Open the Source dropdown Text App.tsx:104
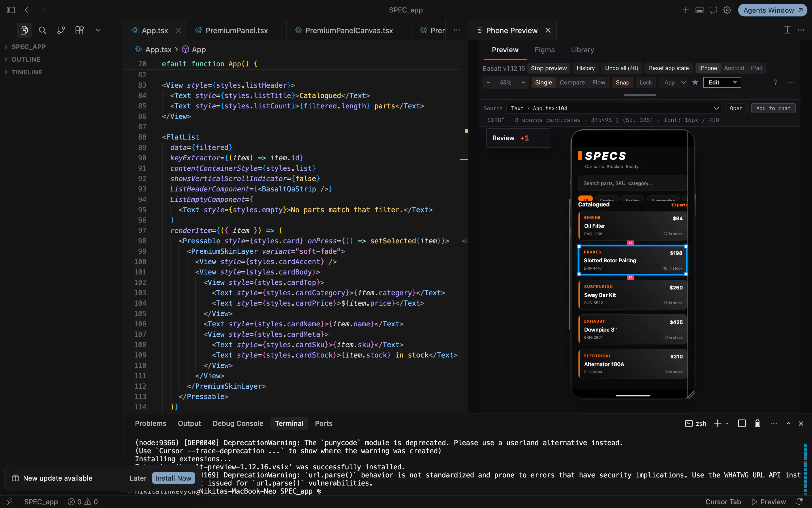Screen dimensions: 812x508 tap(613, 108)
